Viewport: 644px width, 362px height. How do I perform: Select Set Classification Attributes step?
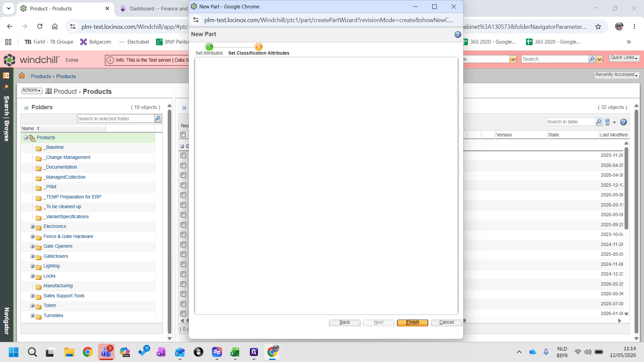pos(259,49)
